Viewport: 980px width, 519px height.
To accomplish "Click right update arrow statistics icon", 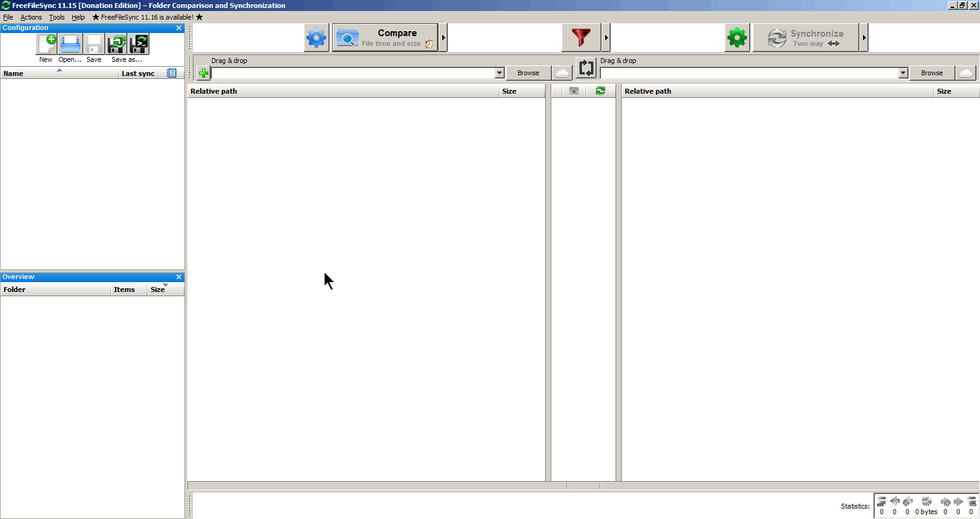I will click(959, 501).
